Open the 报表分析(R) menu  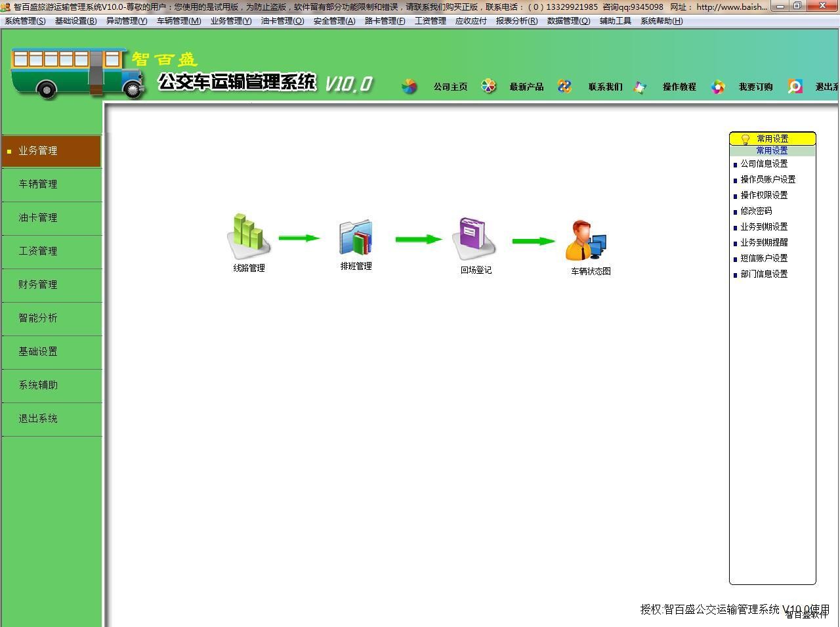coord(516,21)
